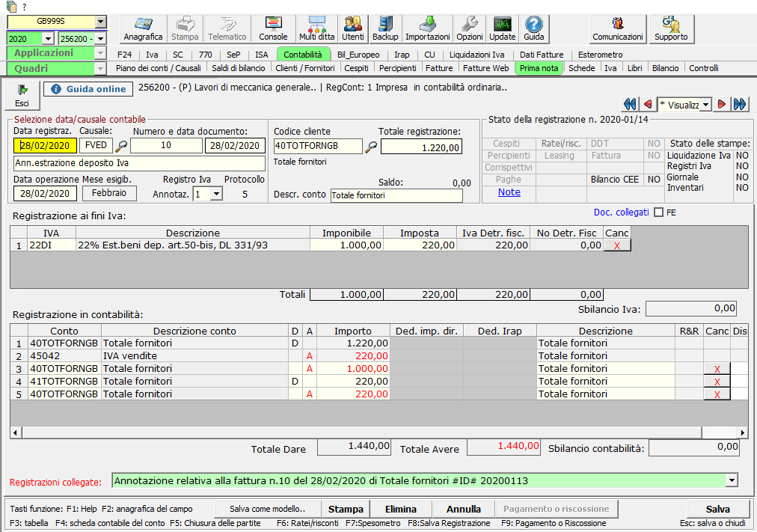Open the Clienti / Fornitori tab
The image size is (757, 532).
click(x=305, y=68)
